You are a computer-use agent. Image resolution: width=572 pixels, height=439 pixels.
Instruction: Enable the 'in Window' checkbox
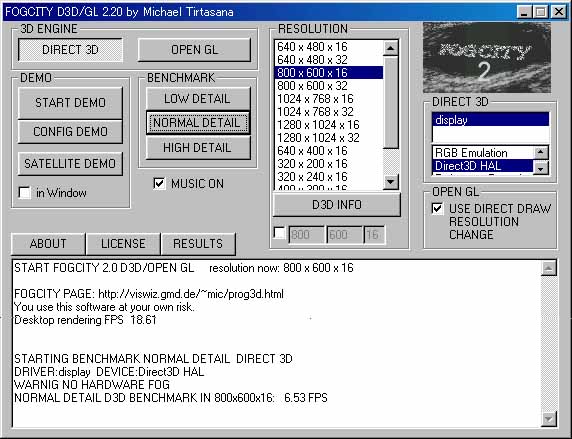24,193
